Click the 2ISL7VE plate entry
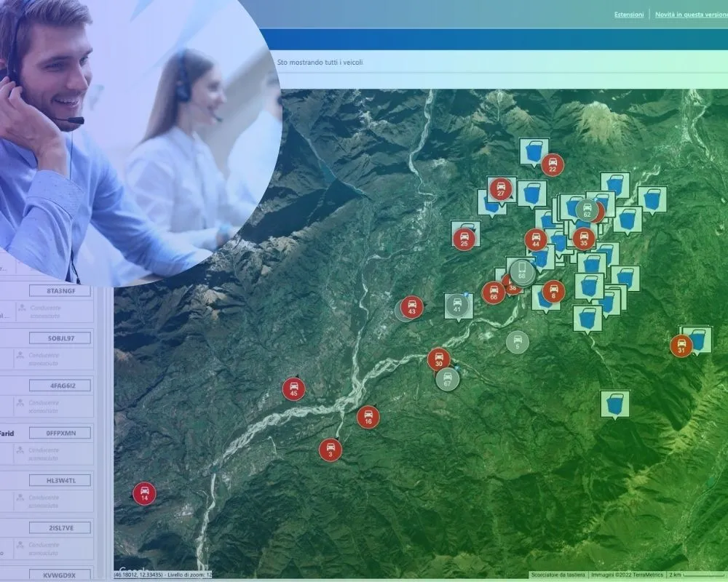The image size is (728, 582). tap(60, 527)
